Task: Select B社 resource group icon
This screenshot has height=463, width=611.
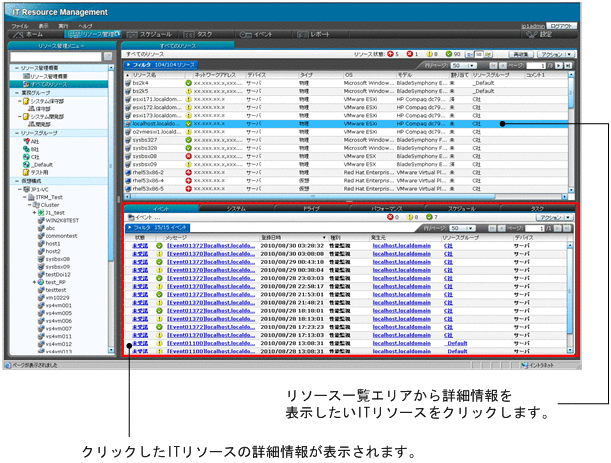Action: pyautogui.click(x=26, y=149)
